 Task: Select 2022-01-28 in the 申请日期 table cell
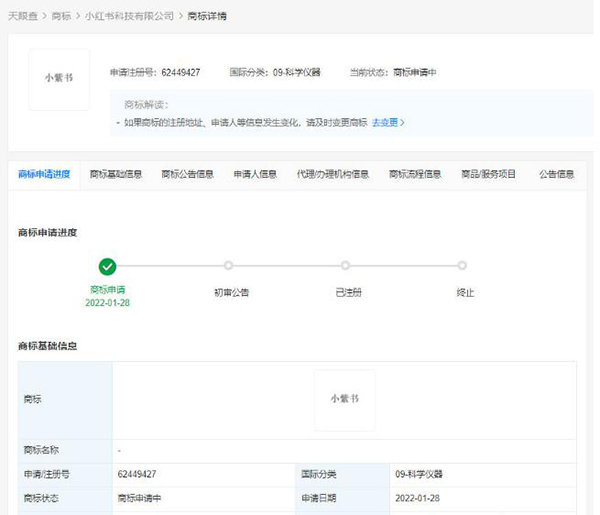(417, 498)
